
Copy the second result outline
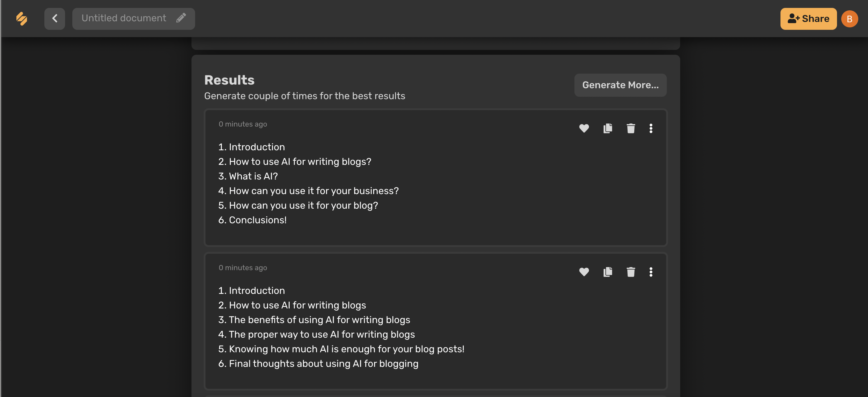pos(608,272)
